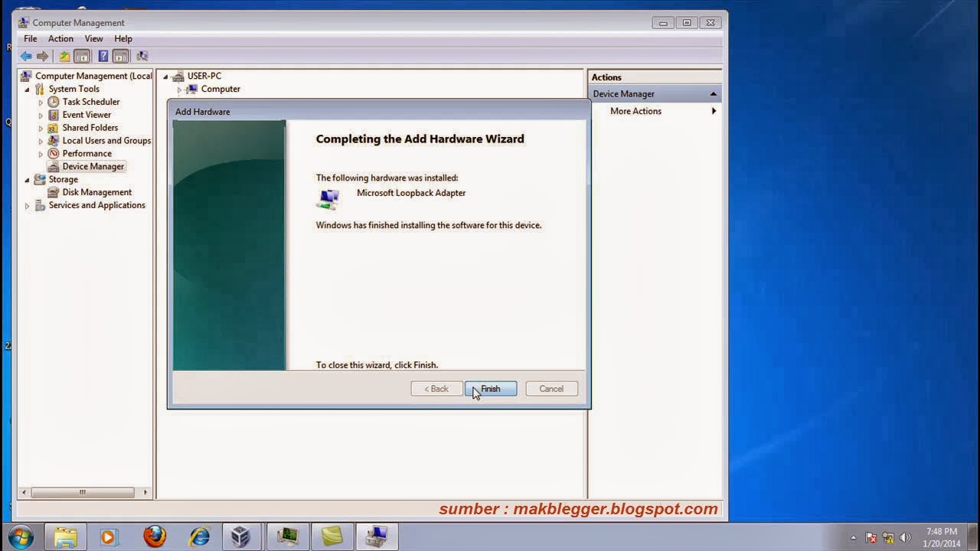This screenshot has width=980, height=551.
Task: Select Device Manager in the tree
Action: (x=93, y=166)
